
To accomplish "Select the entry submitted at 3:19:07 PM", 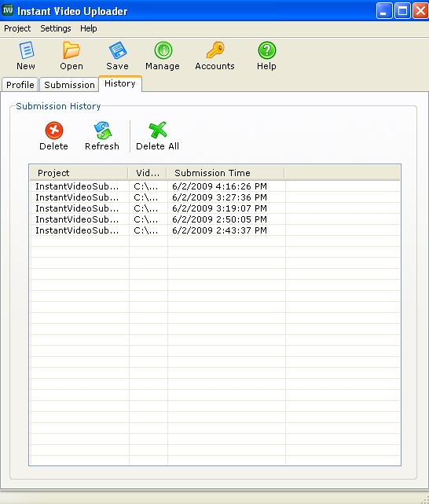I will point(215,208).
